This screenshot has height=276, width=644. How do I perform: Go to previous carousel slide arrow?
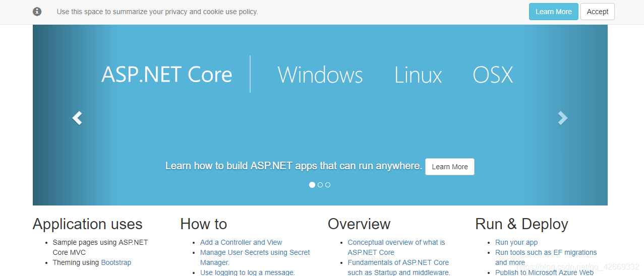click(77, 118)
